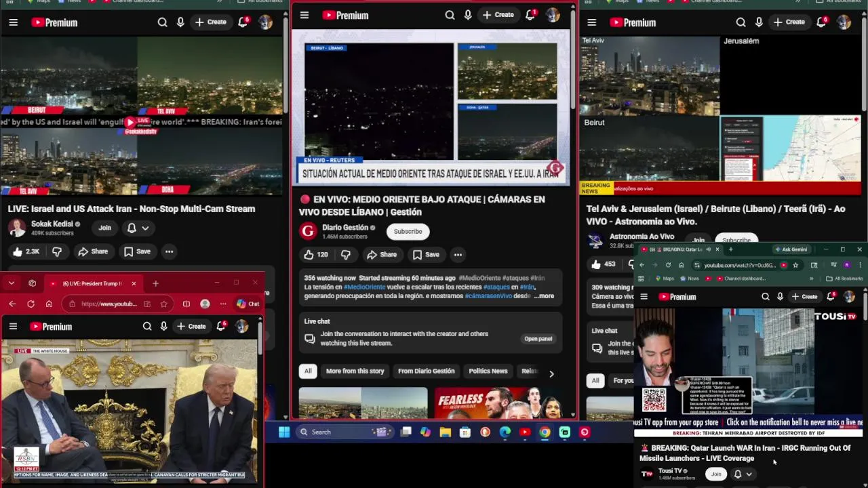The image size is (868, 488).
Task: Dislike the Sokak Kedisi live stream
Action: (x=57, y=251)
